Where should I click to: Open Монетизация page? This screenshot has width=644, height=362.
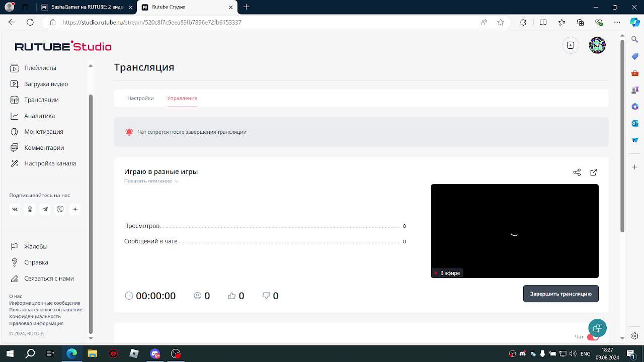[37, 132]
